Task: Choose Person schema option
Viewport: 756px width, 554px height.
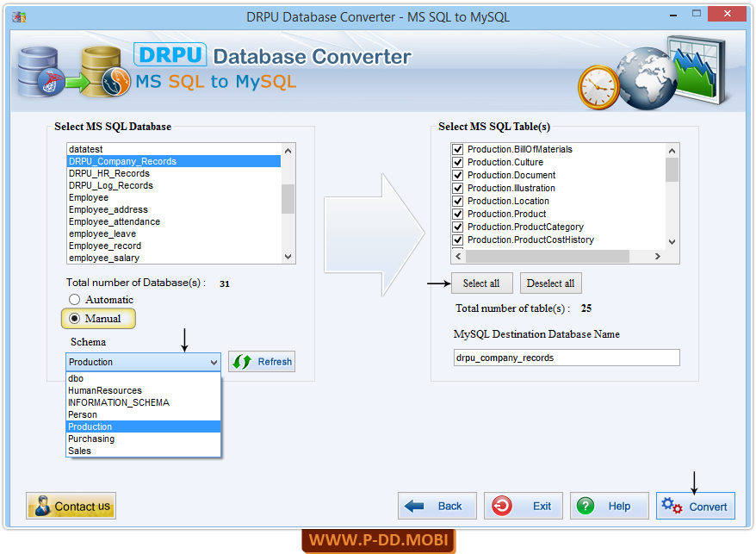Action: (143, 414)
